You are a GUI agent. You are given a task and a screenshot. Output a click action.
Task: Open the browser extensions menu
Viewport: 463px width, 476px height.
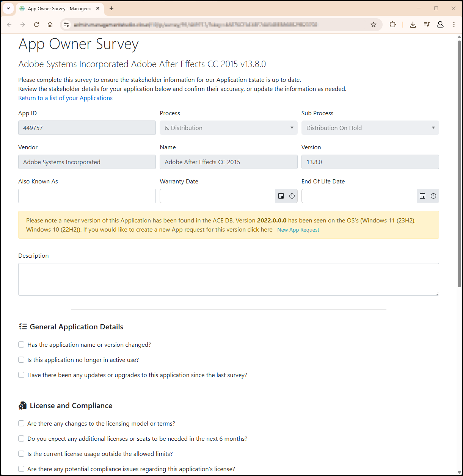[x=392, y=25]
